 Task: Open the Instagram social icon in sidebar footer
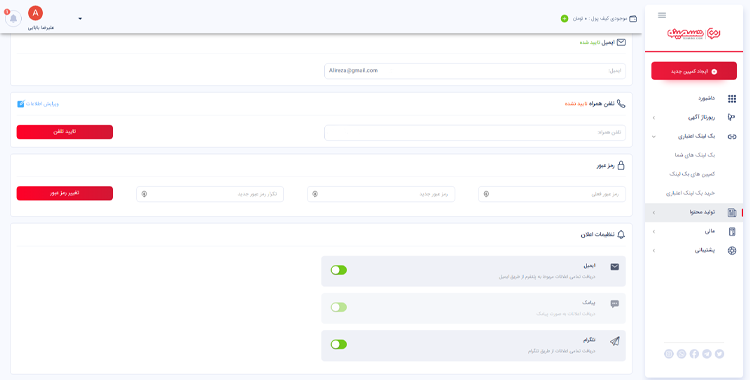[x=669, y=354]
